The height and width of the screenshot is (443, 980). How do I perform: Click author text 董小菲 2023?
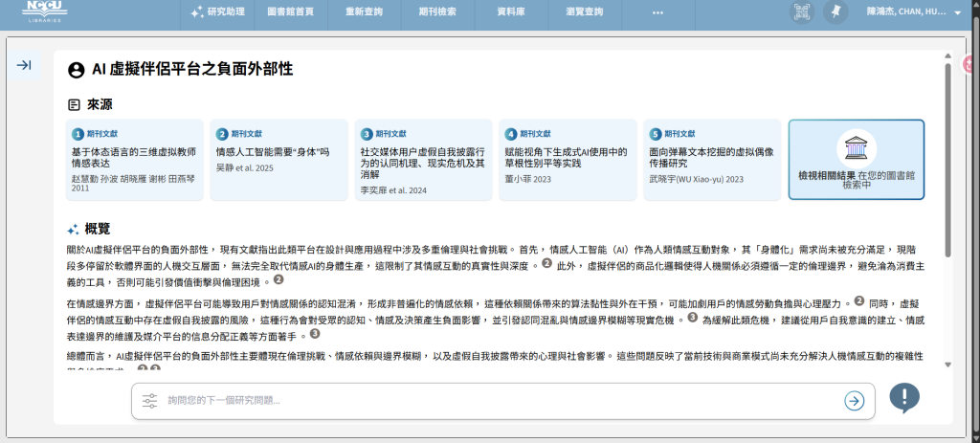coord(527,179)
